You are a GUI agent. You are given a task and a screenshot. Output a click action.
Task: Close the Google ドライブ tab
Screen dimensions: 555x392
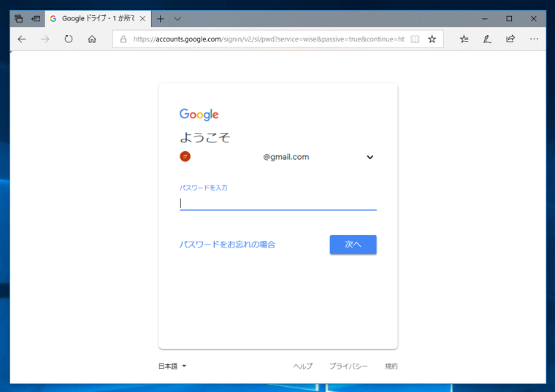pyautogui.click(x=142, y=19)
